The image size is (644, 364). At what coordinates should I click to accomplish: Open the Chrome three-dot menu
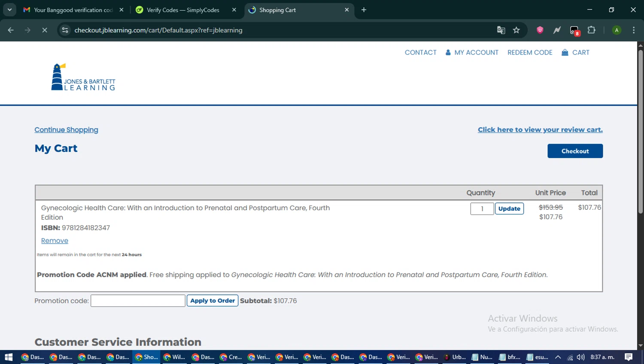point(634,30)
